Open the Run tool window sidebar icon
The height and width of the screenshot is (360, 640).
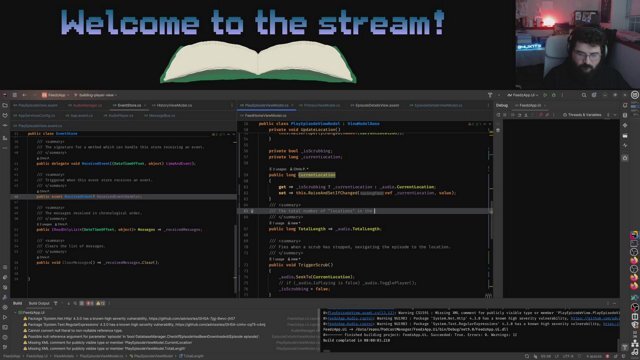pyautogui.click(x=5, y=317)
